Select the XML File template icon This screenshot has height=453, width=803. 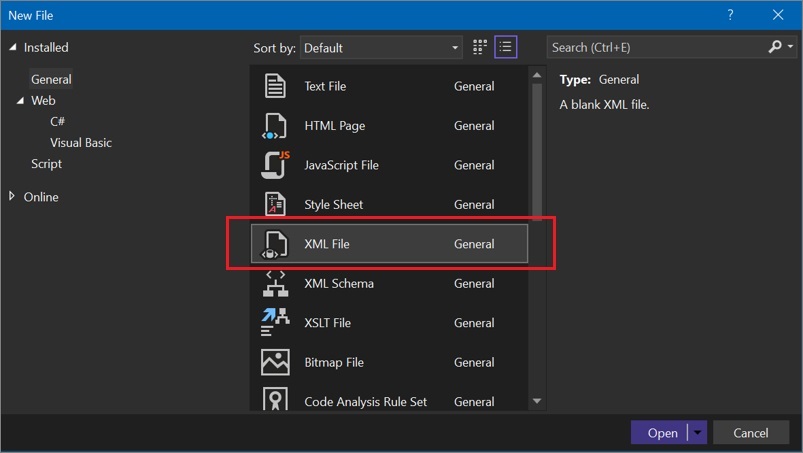(275, 244)
